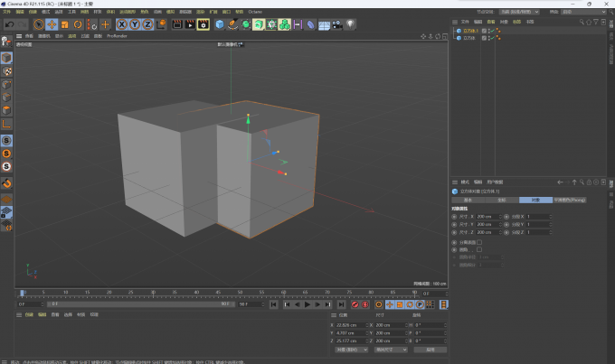The width and height of the screenshot is (615, 364).
Task: Open ProRender menu in viewport
Action: tap(117, 36)
